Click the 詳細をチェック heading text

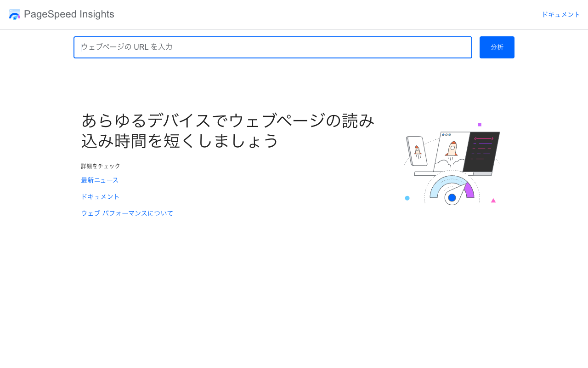(x=100, y=166)
